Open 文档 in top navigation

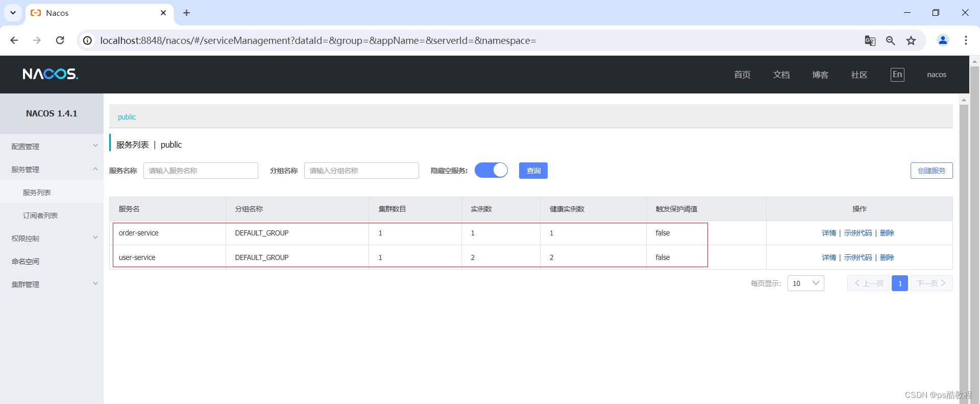[781, 75]
